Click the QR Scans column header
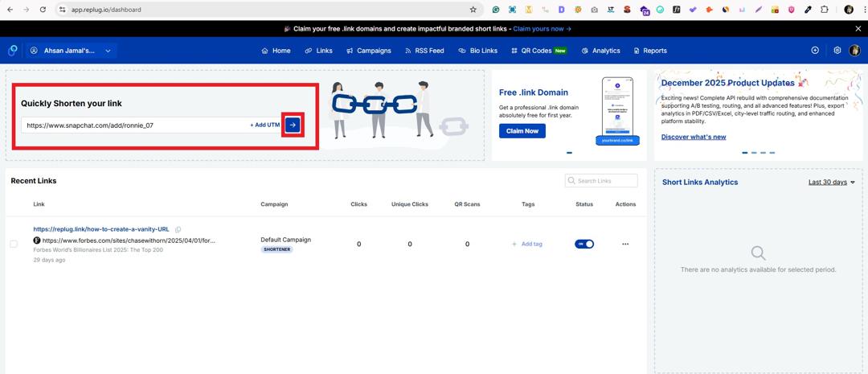The image size is (868, 374). pos(467,204)
